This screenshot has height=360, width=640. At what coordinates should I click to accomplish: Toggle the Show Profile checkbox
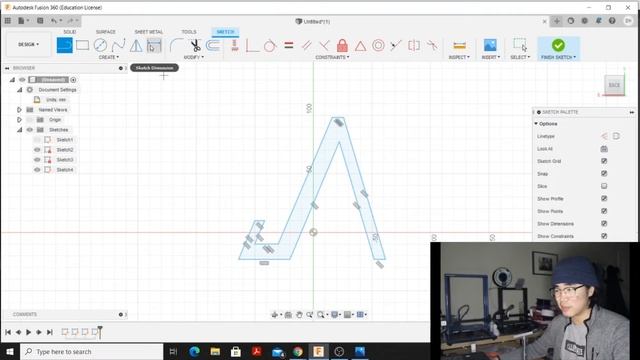[x=604, y=198]
